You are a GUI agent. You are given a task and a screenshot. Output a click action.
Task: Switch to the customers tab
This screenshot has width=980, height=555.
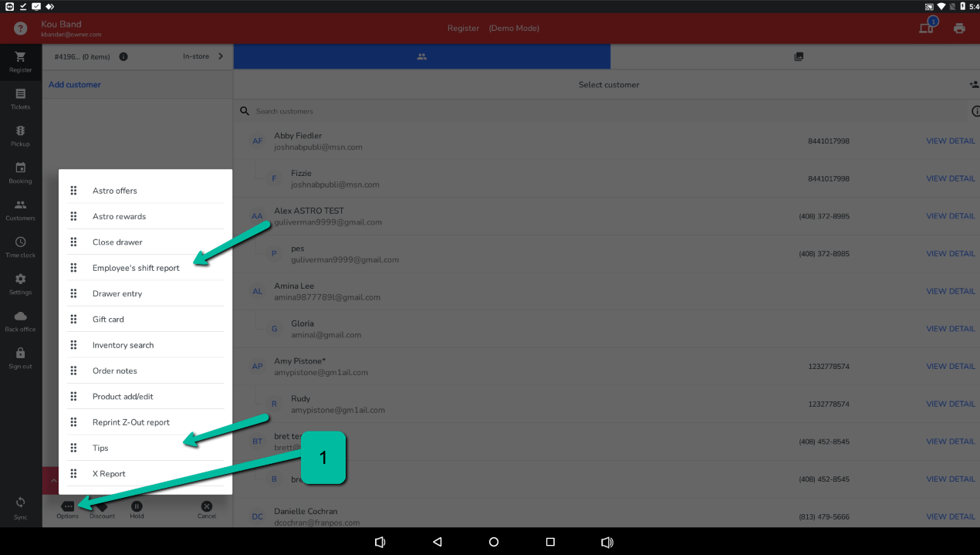click(x=421, y=56)
